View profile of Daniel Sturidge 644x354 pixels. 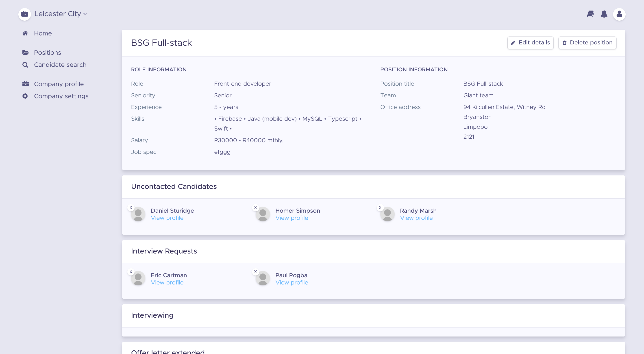pyautogui.click(x=167, y=218)
